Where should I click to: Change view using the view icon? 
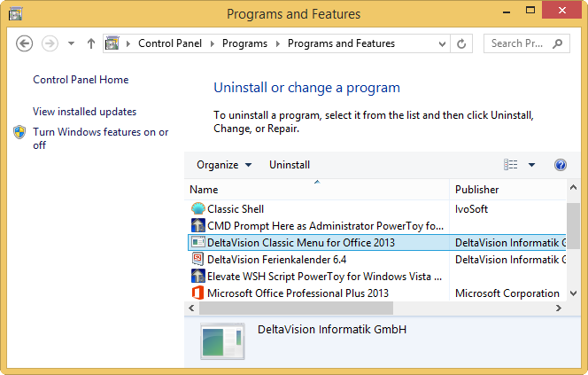coord(510,165)
